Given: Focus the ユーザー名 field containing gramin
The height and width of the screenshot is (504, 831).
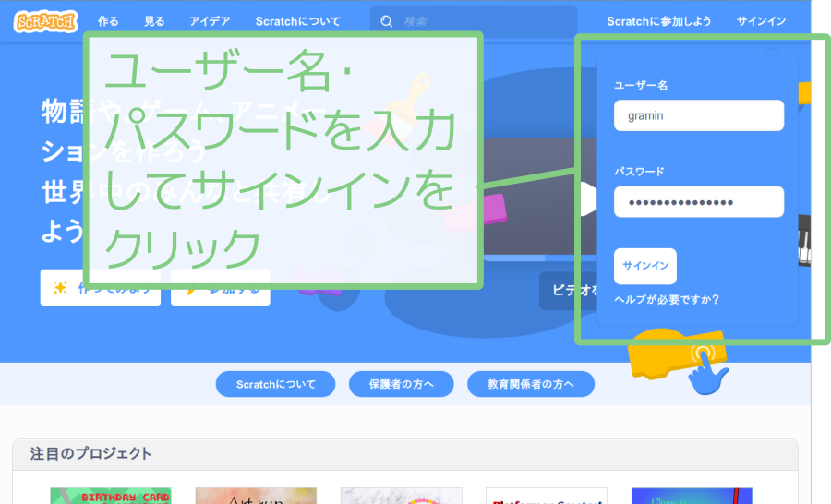Looking at the screenshot, I should pos(699,115).
